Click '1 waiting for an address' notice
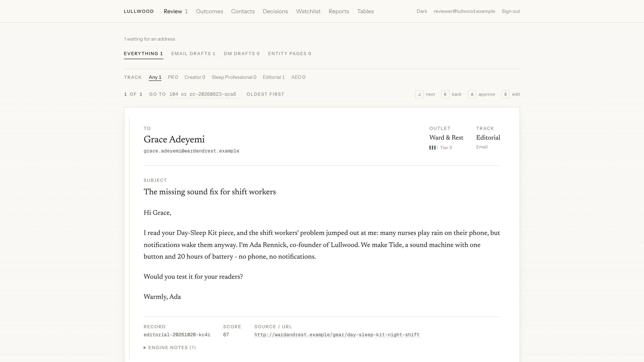 tap(149, 39)
